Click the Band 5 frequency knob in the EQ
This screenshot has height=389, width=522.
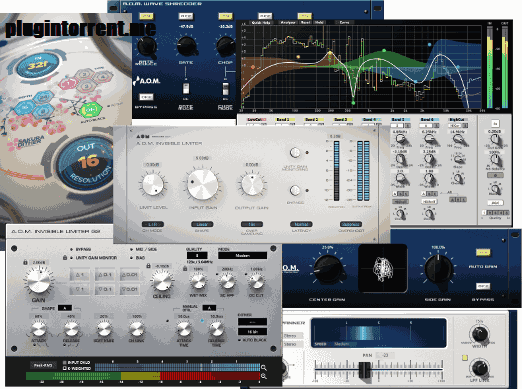(400, 139)
